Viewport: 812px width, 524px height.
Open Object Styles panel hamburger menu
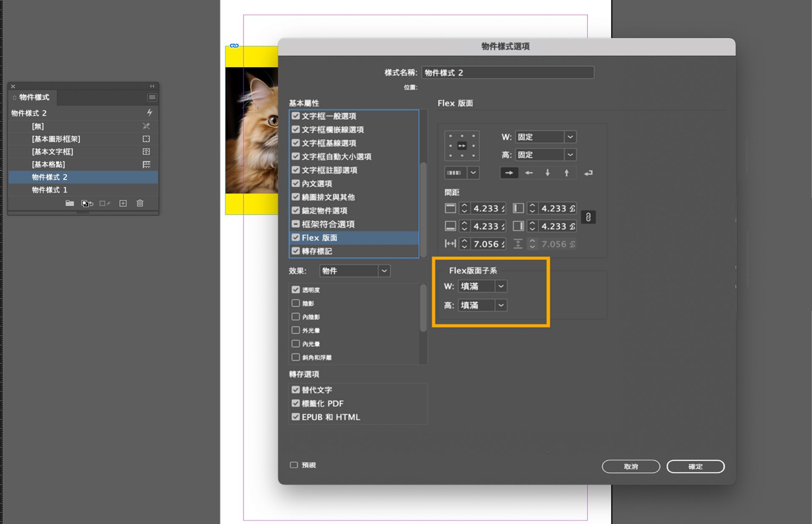(152, 97)
